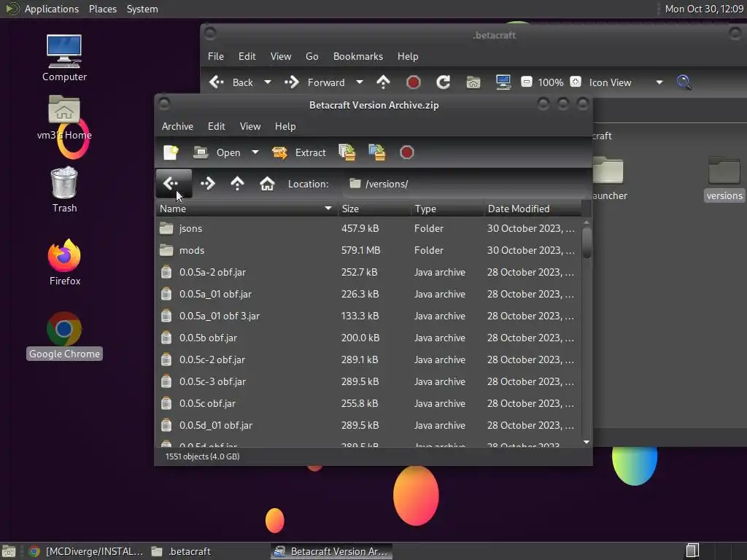The height and width of the screenshot is (560, 747).
Task: Zoom out in .betacraft file manager
Action: (x=527, y=82)
